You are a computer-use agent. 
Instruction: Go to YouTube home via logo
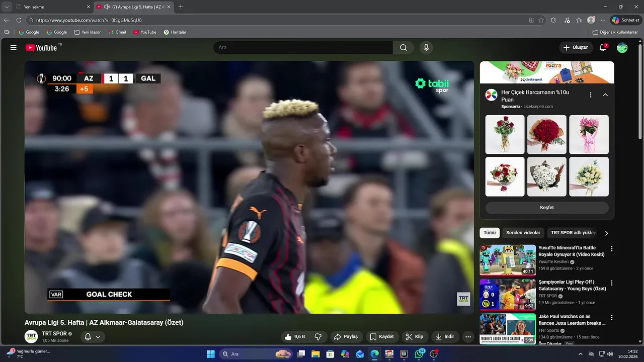[x=41, y=47]
